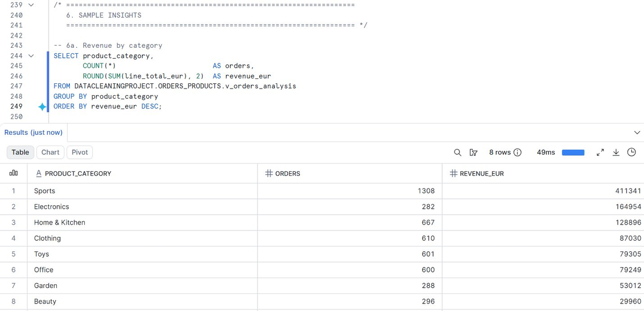Viewport: 644px width, 311px height.
Task: Click revenue value 53012
Action: coord(630,286)
